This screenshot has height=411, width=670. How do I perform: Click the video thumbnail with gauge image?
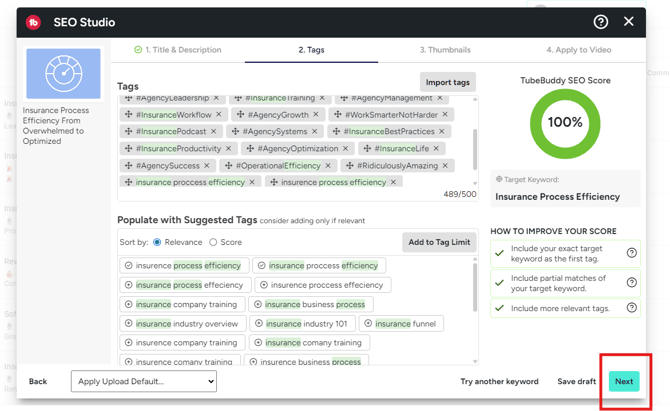[x=63, y=74]
